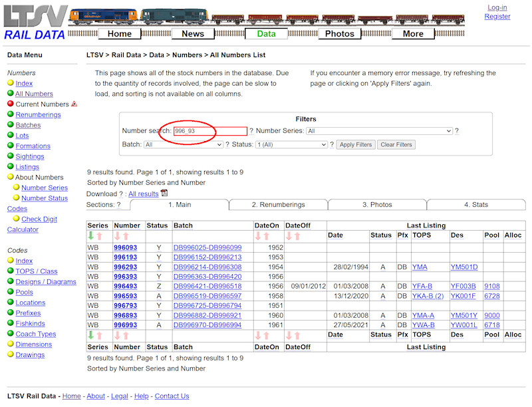Click the warning icon beside Current Numbers
532x407 pixels.
click(74, 104)
